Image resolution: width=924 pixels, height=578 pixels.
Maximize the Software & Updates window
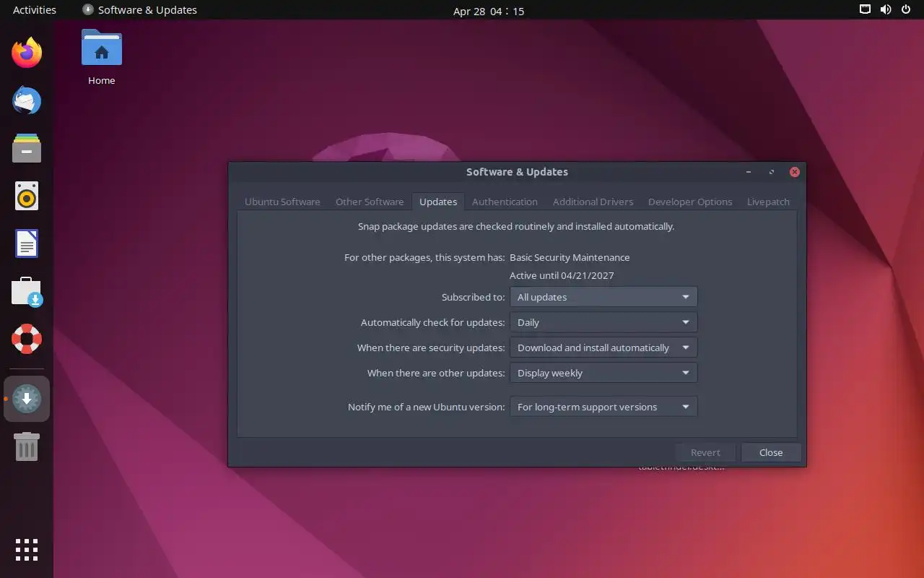[772, 172]
